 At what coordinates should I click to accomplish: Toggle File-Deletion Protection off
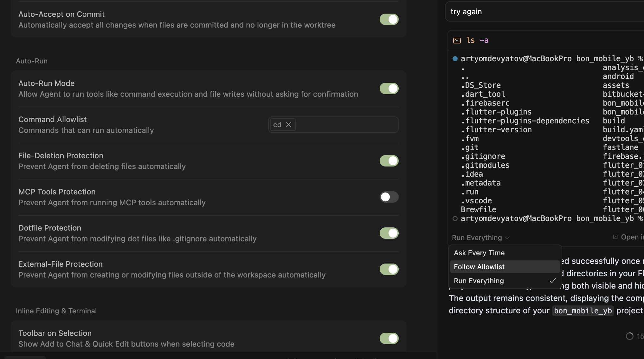pyautogui.click(x=389, y=161)
